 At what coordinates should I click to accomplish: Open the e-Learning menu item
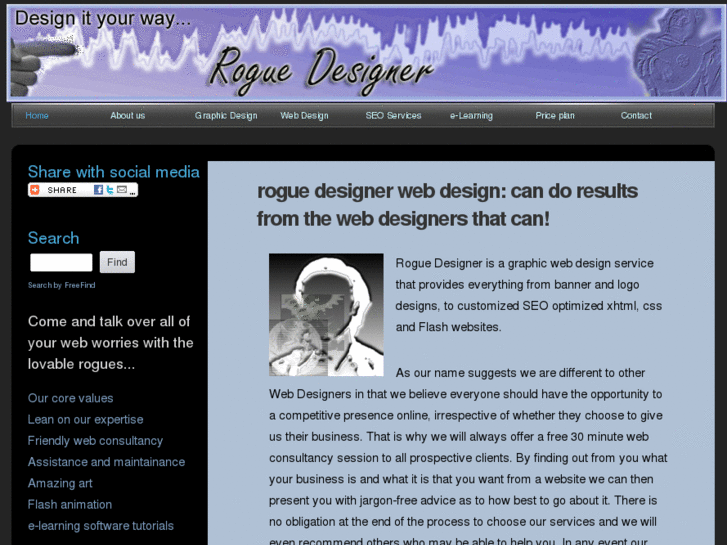point(471,115)
